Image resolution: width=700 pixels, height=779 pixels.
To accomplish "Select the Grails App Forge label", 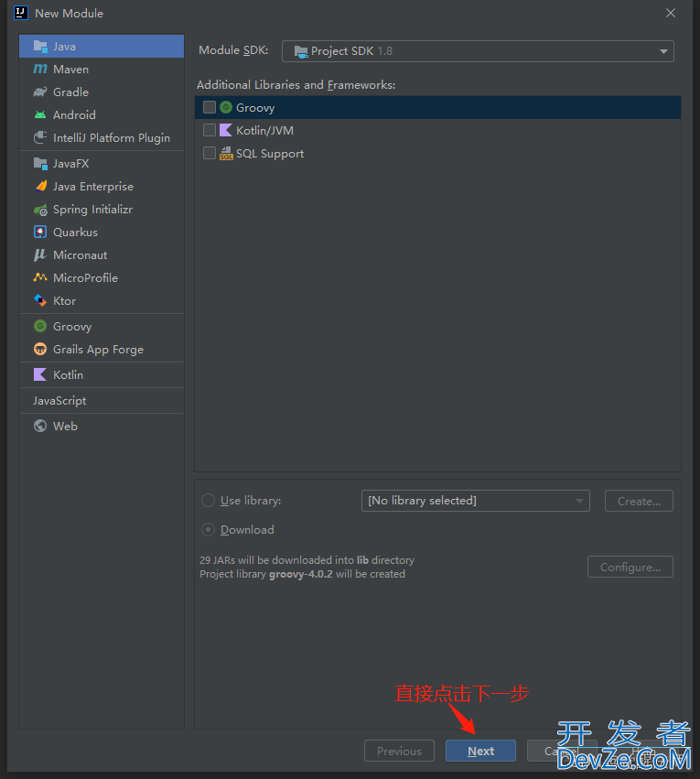I will point(98,350).
